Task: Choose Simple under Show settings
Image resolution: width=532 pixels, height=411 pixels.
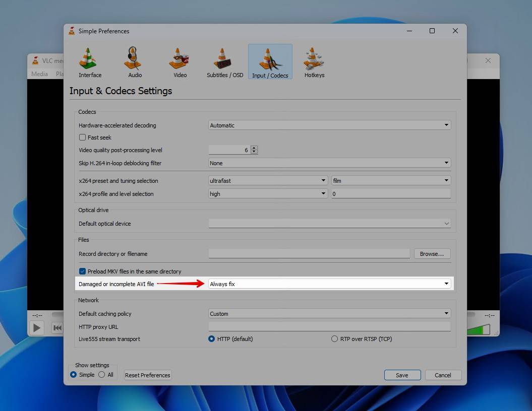Action: pos(73,375)
